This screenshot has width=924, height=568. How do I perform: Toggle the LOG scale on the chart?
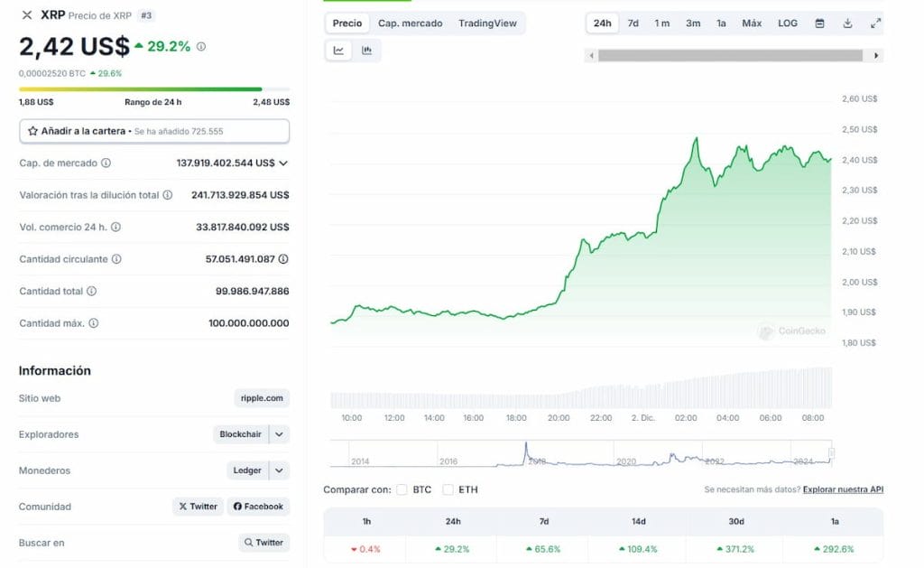(787, 23)
